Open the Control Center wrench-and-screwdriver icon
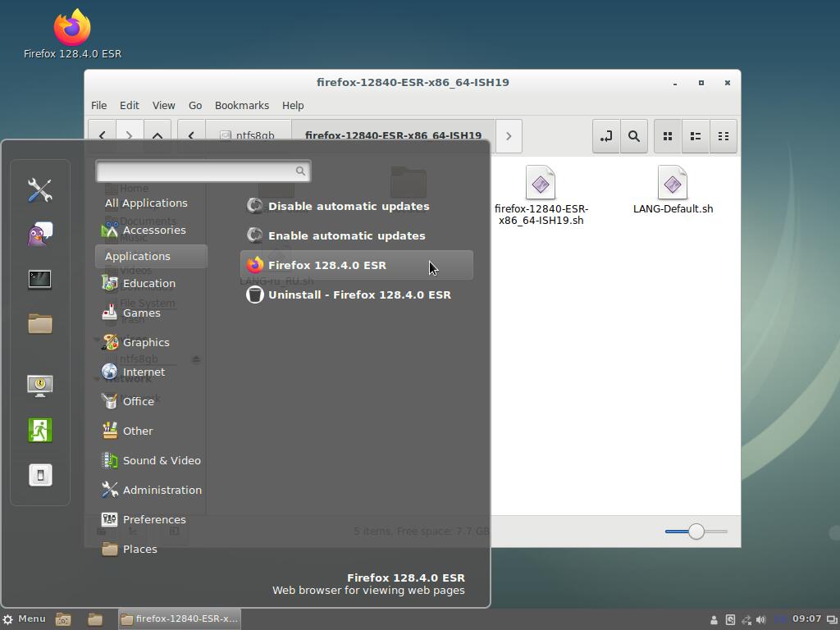Viewport: 840px width, 630px height. pos(40,190)
